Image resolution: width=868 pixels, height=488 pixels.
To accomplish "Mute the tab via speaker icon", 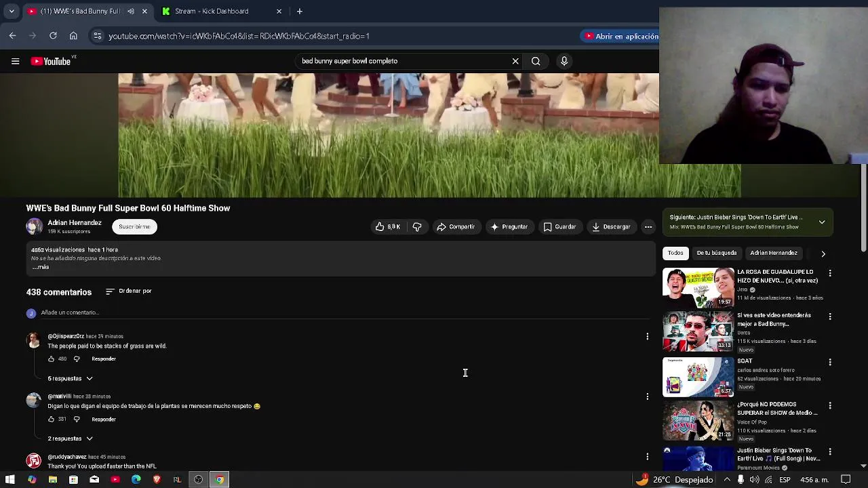I will 131,11.
